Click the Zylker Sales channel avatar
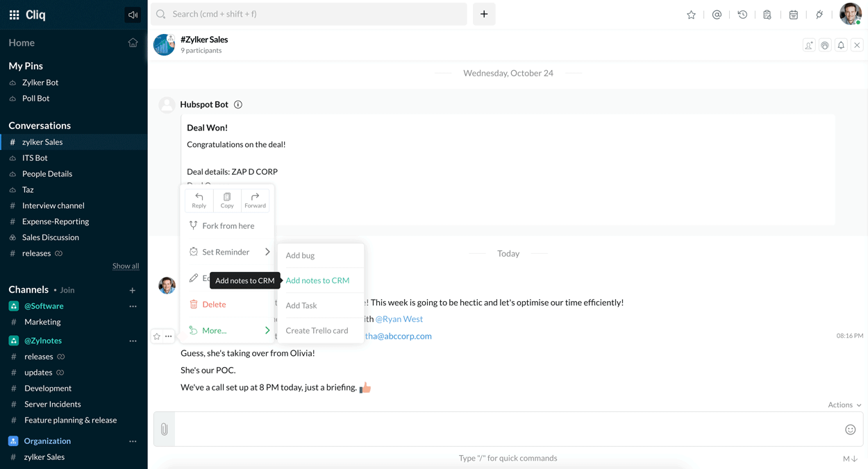868x469 pixels. point(164,44)
